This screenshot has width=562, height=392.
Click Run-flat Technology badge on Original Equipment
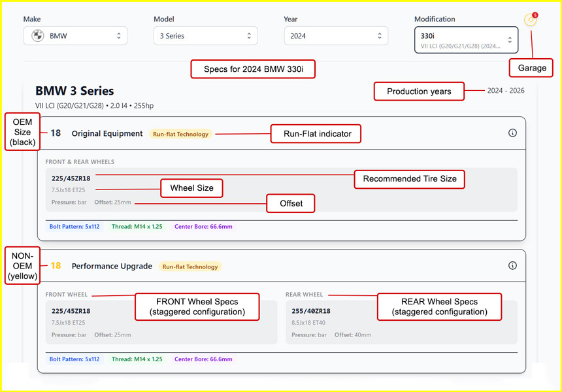[x=180, y=134]
